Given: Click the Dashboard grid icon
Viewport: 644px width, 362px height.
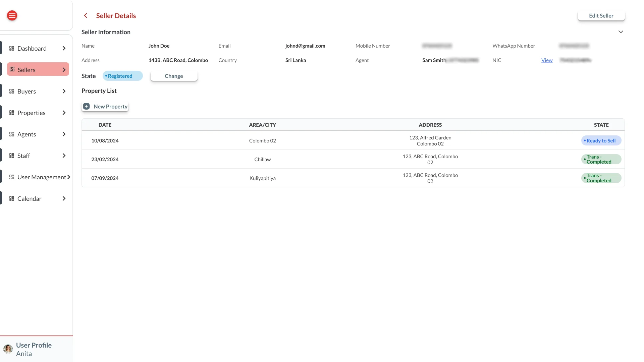Looking at the screenshot, I should click(12, 48).
